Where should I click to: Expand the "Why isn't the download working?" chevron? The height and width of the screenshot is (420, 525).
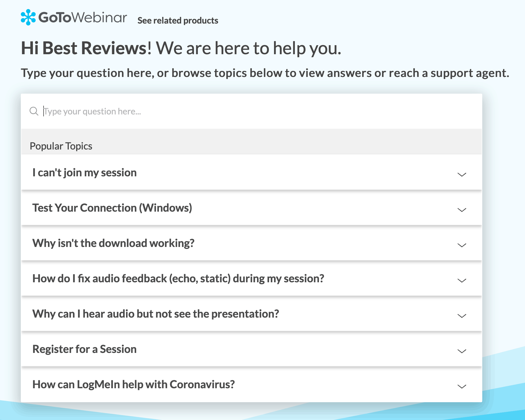point(462,245)
